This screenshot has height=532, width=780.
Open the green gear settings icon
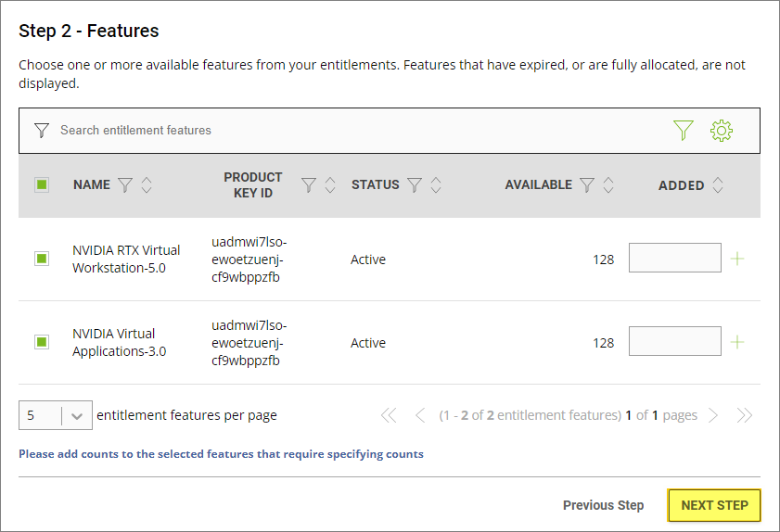(x=721, y=131)
